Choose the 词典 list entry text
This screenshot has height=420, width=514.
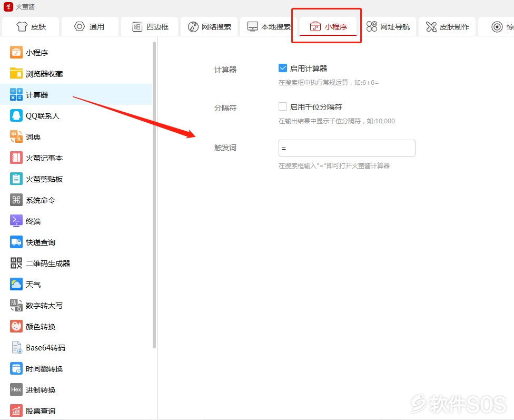coord(33,137)
